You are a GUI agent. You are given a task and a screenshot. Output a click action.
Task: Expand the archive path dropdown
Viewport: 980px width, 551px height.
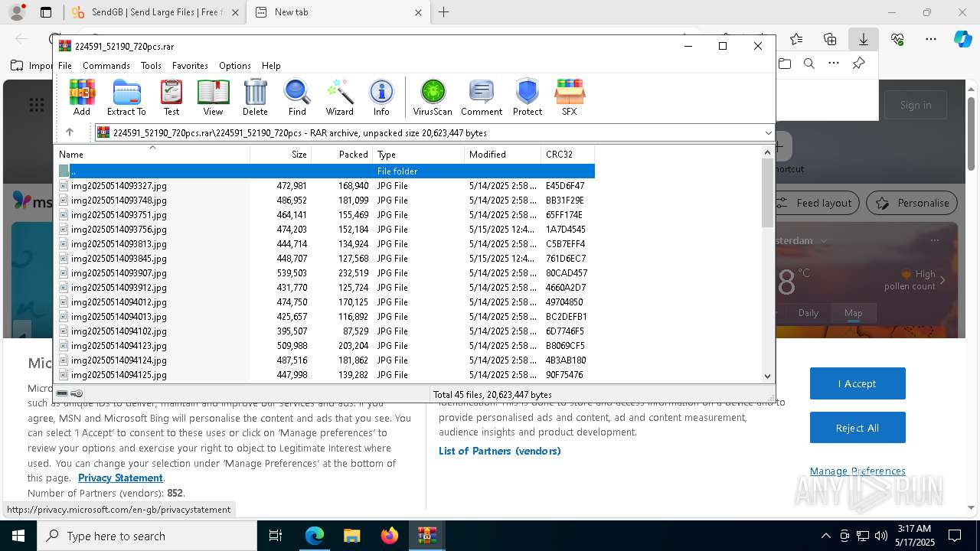[768, 132]
